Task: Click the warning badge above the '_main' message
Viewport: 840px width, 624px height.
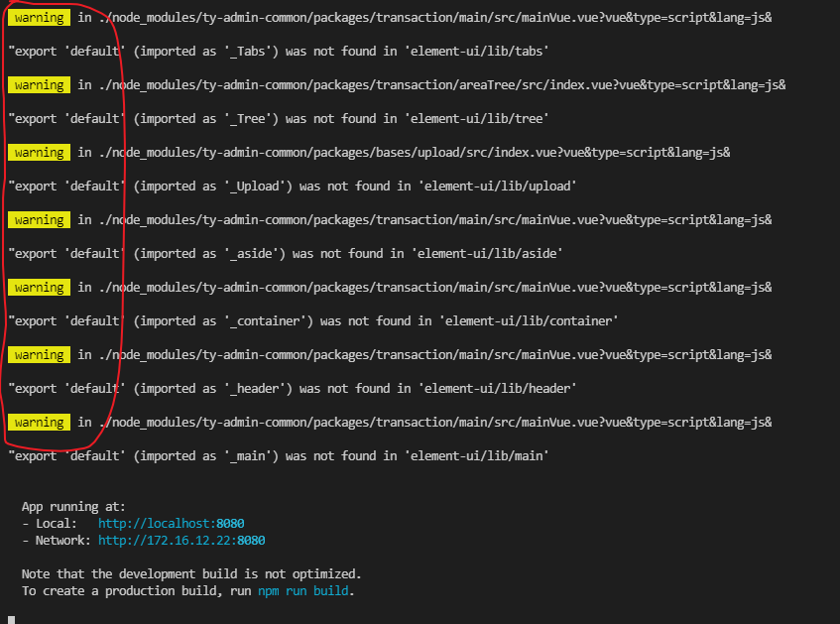Action: tap(39, 423)
